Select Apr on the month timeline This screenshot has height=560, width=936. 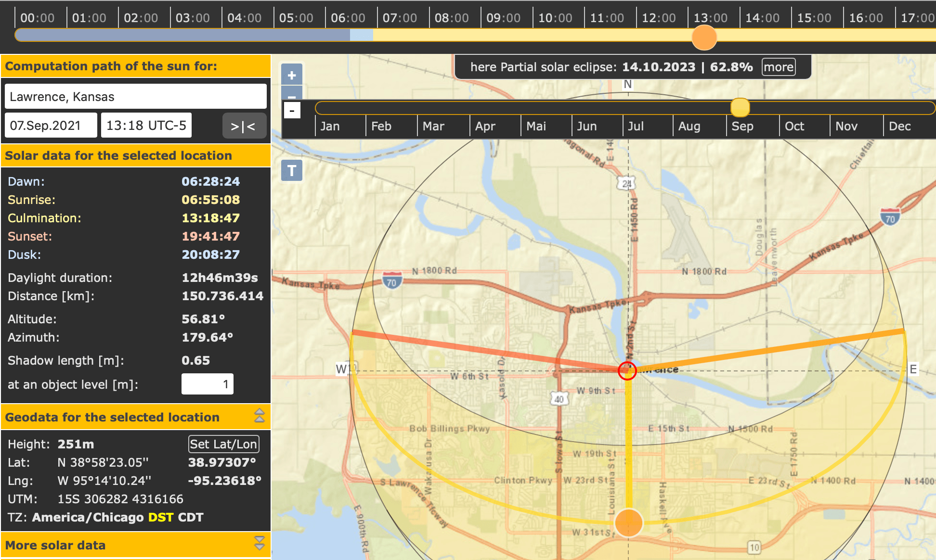(485, 127)
